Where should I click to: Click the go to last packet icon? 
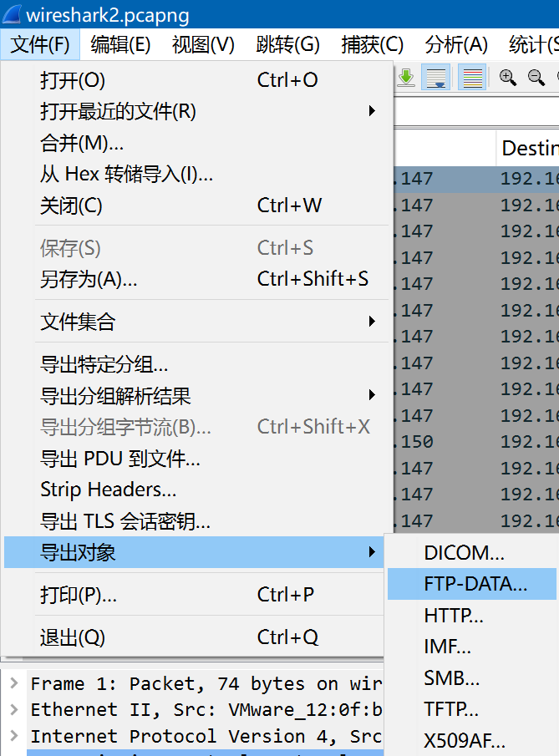point(406,78)
